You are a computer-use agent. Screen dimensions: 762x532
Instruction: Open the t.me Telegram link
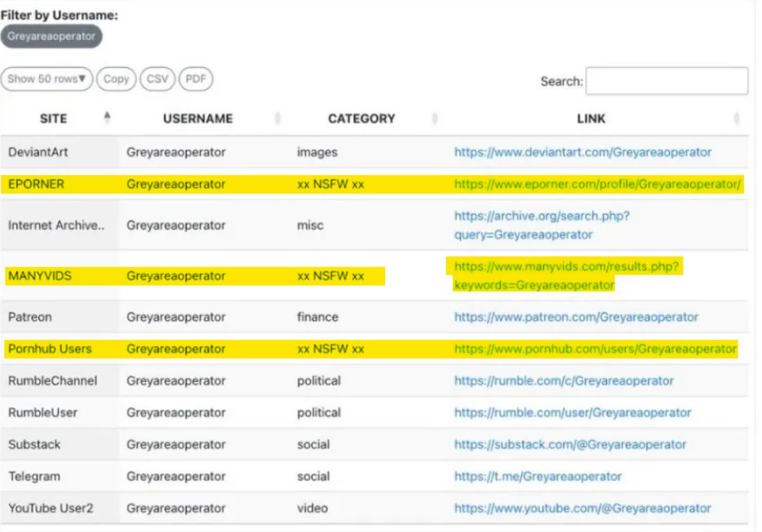pos(538,476)
